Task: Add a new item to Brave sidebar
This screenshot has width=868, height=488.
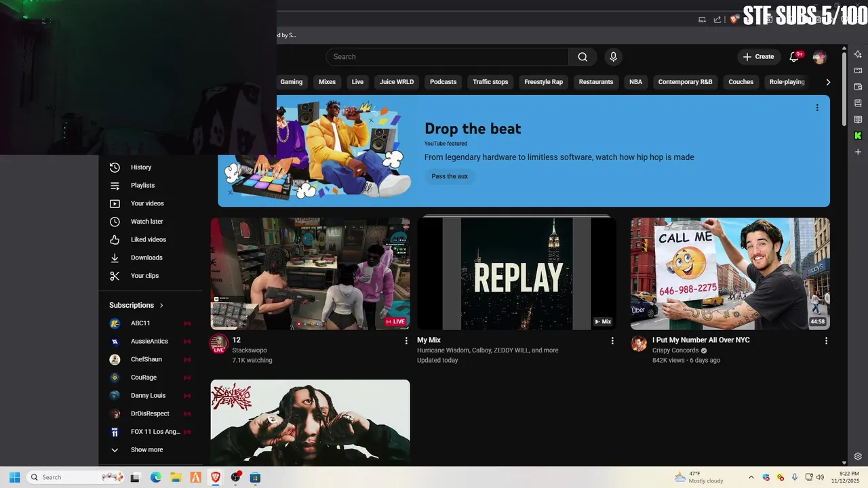Action: click(858, 152)
